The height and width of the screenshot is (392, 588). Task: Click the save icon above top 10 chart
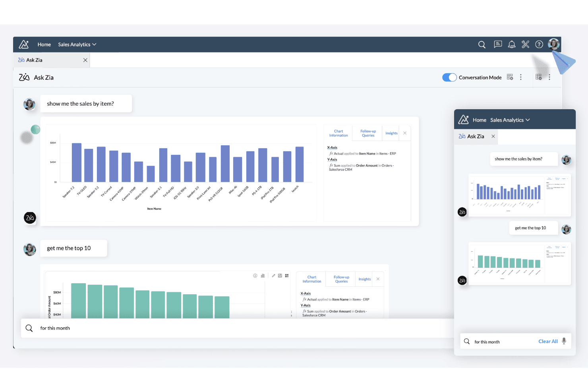click(280, 276)
